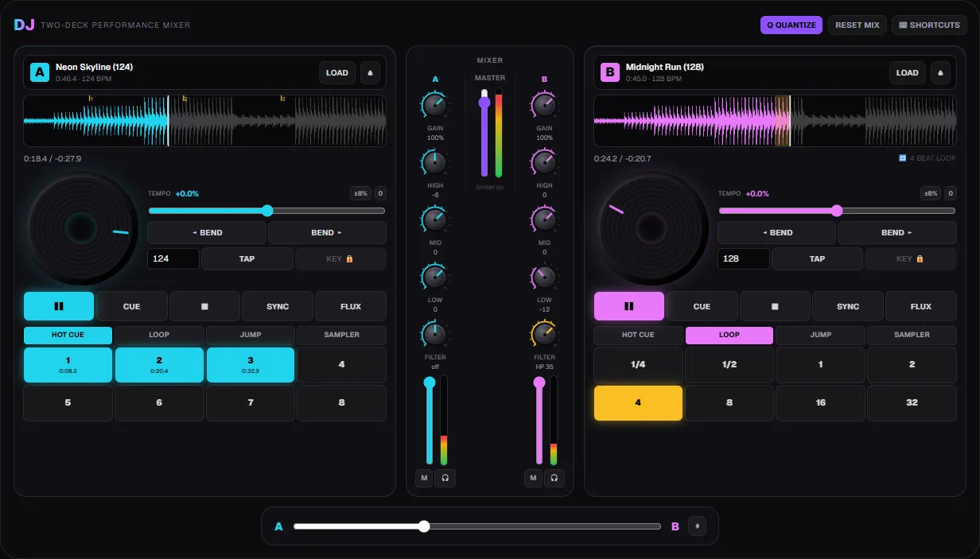Open the Jump tab on Deck B

[x=821, y=335]
